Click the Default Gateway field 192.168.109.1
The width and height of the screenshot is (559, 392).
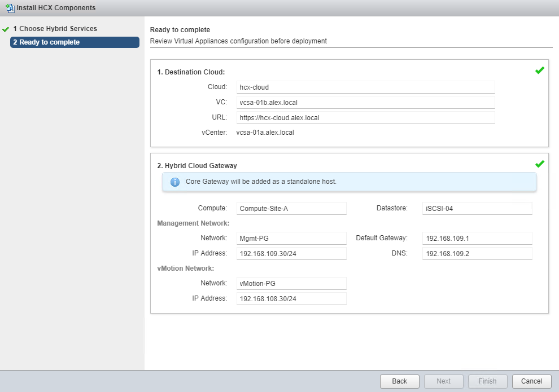tap(477, 238)
